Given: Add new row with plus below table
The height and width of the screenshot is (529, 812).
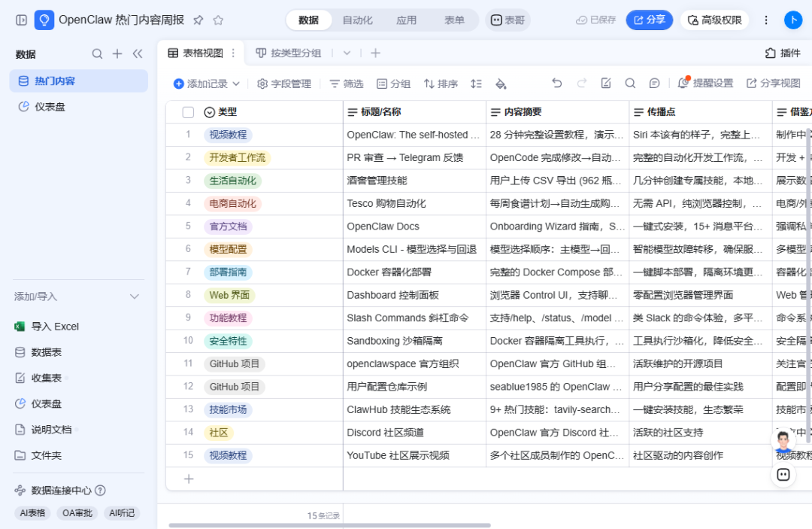Looking at the screenshot, I should tap(189, 479).
